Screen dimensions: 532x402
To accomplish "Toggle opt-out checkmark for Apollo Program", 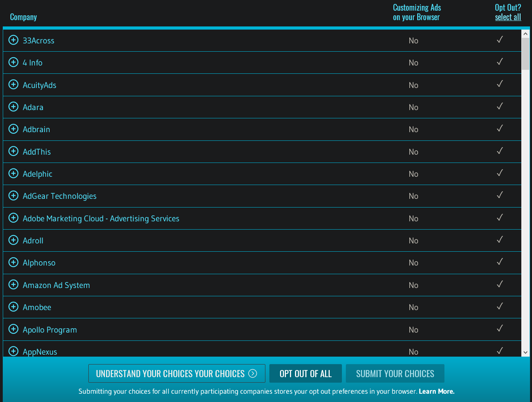I will [x=500, y=328].
